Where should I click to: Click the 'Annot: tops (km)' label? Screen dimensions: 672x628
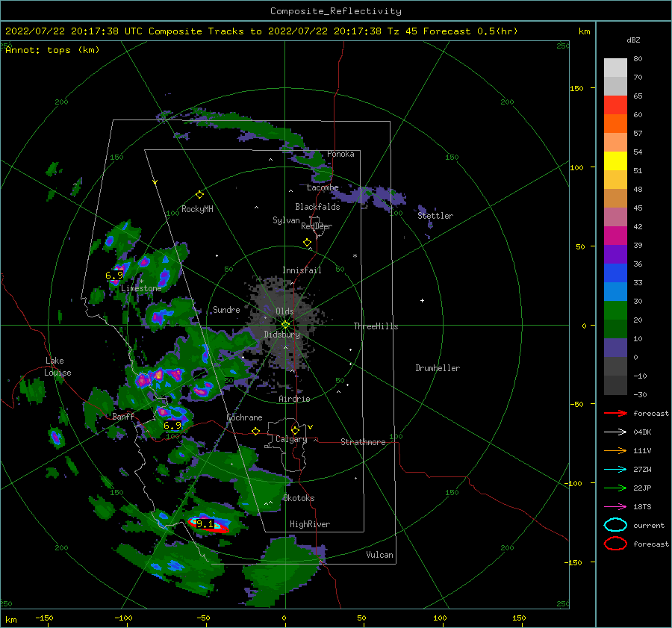[52, 50]
